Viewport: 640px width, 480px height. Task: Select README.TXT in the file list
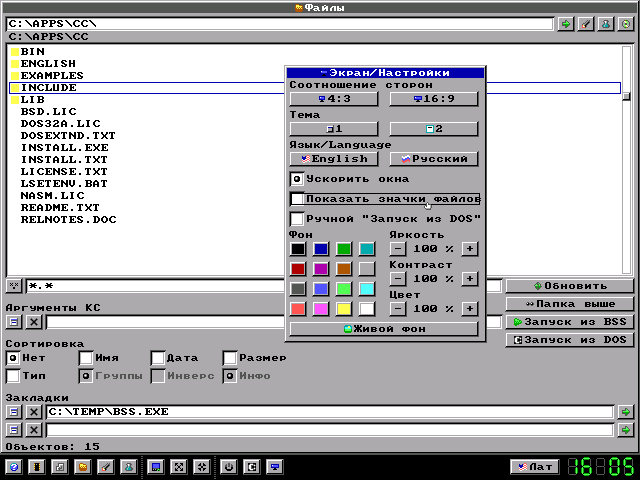60,207
